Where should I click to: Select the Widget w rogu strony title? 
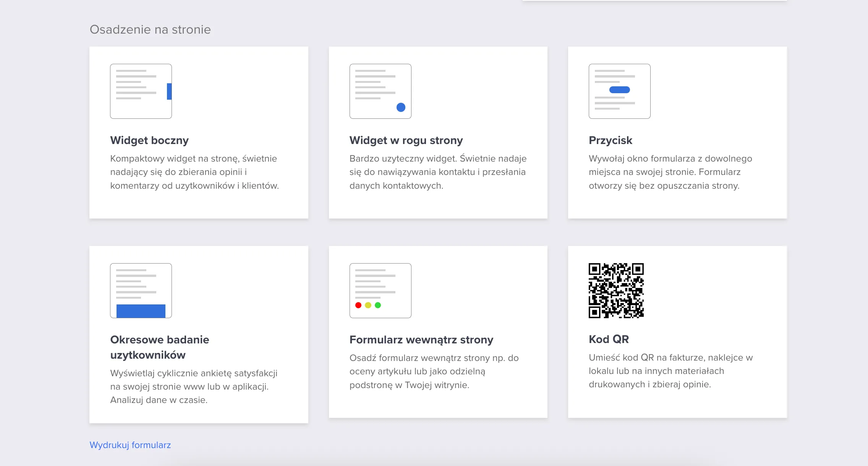[406, 140]
